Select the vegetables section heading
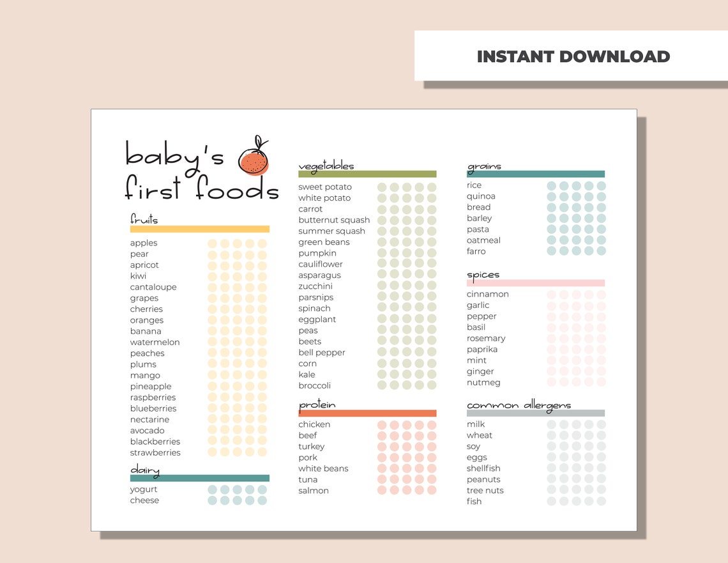 click(326, 166)
